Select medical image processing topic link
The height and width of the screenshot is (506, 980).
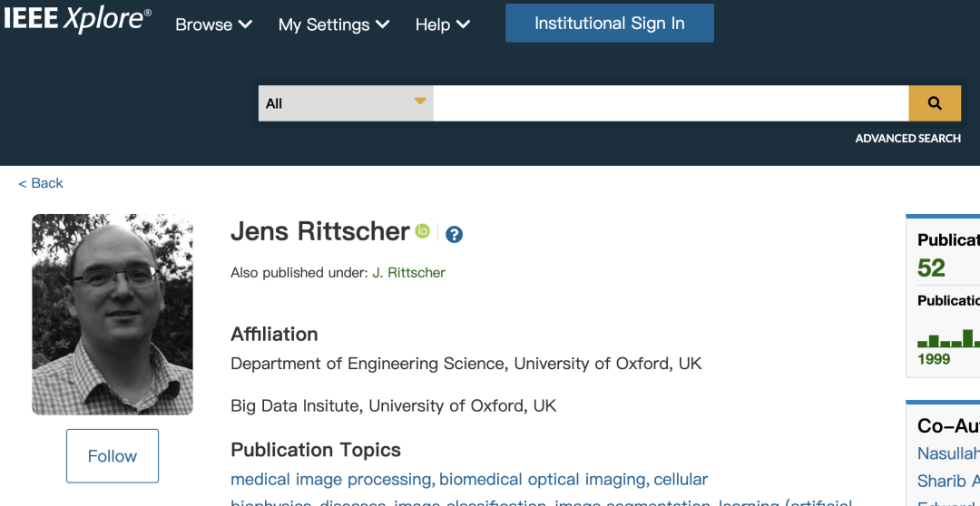pyautogui.click(x=331, y=479)
